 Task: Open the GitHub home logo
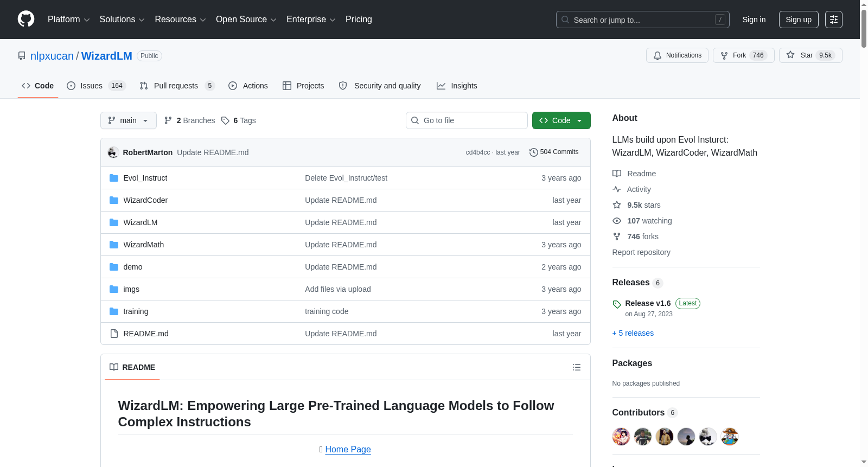coord(26,19)
